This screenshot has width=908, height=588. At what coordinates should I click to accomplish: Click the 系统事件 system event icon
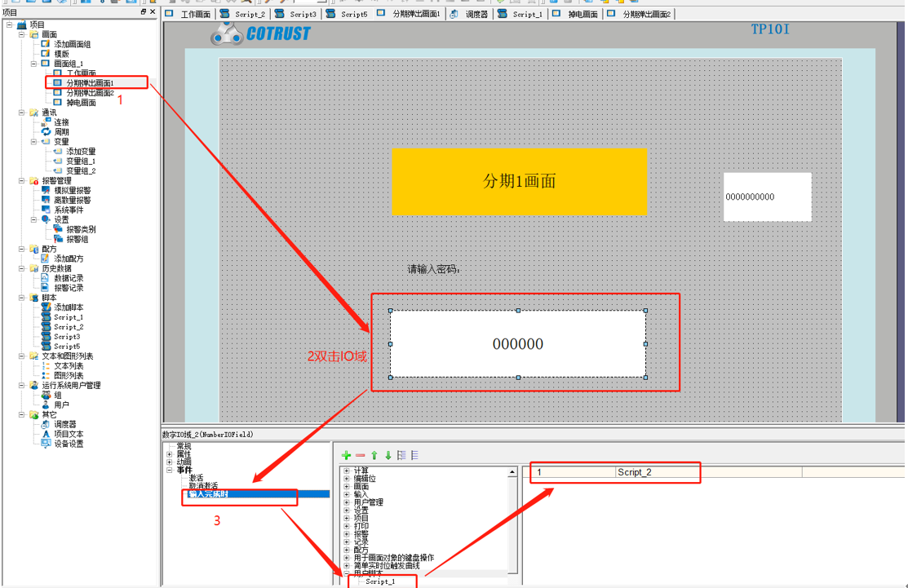(46, 210)
